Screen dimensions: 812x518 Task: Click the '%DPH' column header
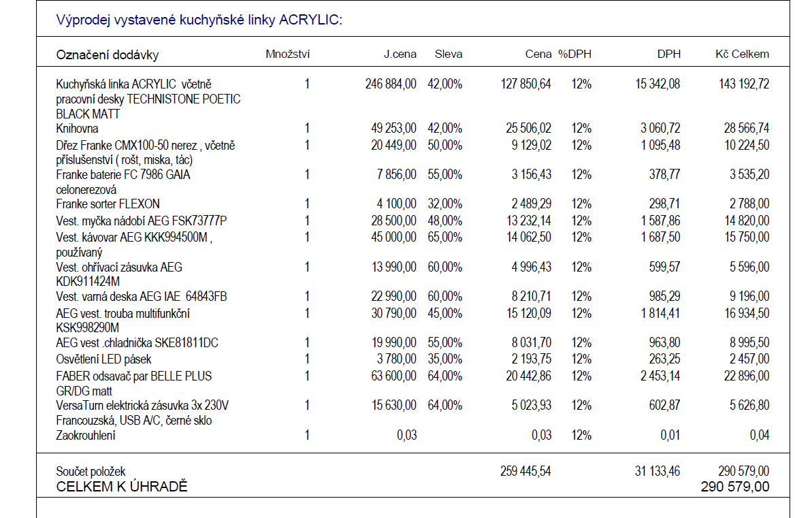coord(574,54)
